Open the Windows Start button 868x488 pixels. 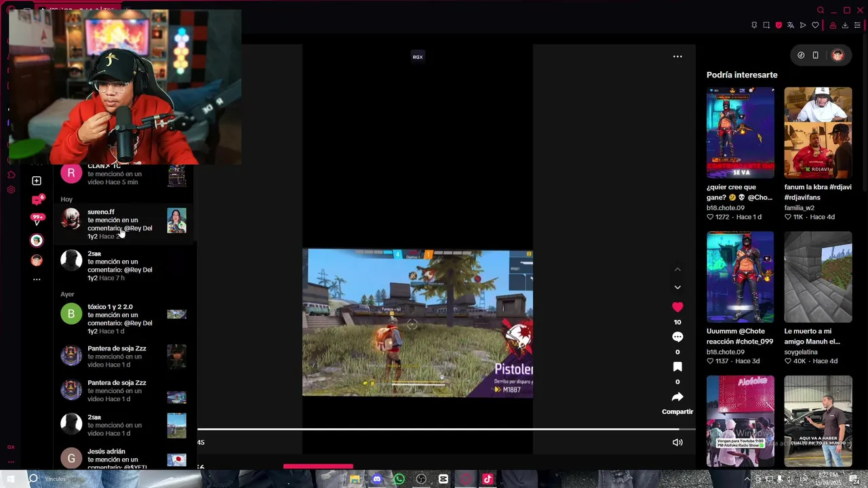coord(11,479)
